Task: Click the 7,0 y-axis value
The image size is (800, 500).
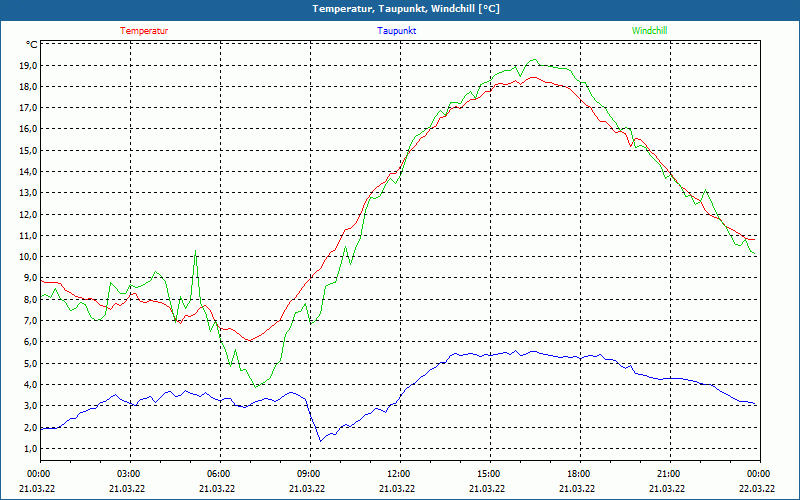Action: [x=30, y=320]
